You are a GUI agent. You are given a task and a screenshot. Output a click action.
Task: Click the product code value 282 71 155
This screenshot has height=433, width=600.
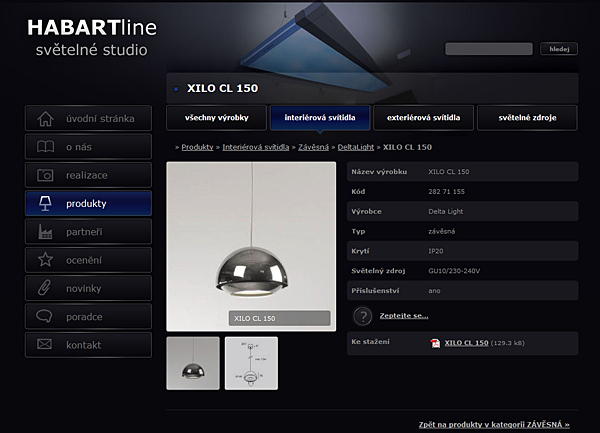(446, 192)
